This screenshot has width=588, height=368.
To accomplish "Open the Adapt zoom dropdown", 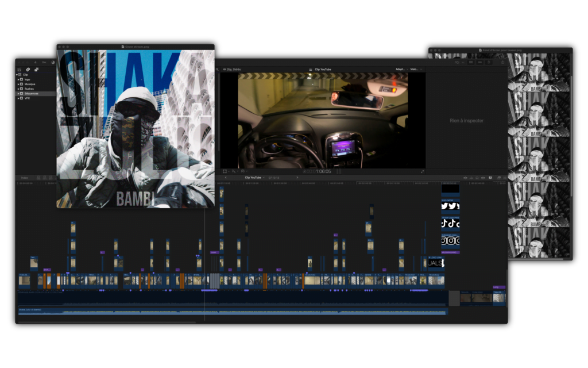I will pyautogui.click(x=401, y=70).
